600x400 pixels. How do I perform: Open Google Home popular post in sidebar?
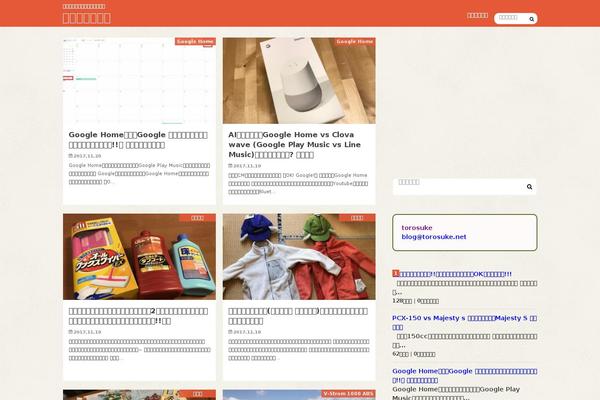(x=465, y=376)
